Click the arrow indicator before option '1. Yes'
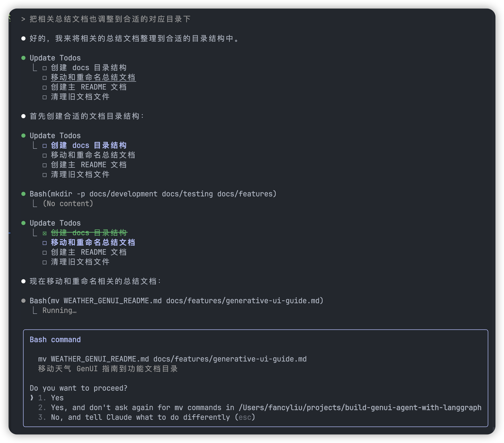Screen dimensions: 504x443 pos(31,397)
